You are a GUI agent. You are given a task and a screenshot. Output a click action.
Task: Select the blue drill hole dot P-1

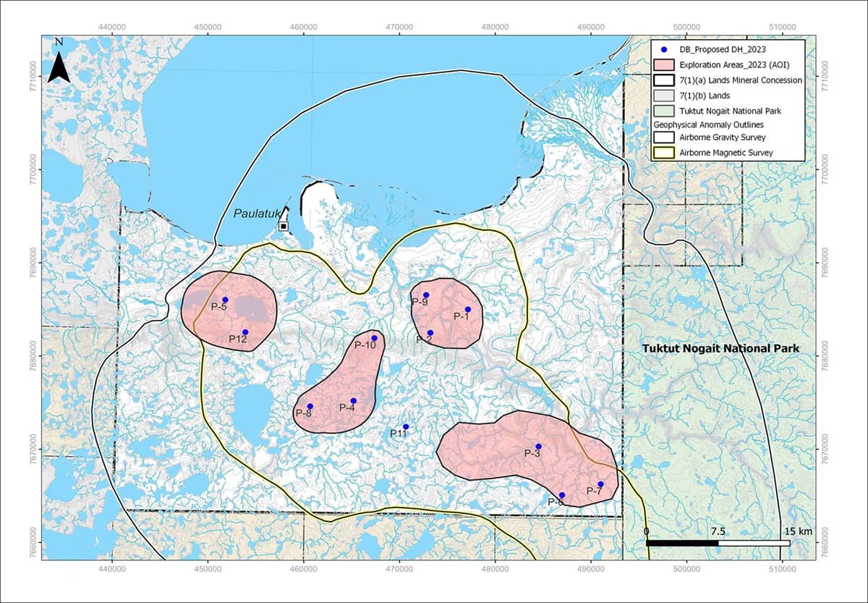click(x=468, y=310)
